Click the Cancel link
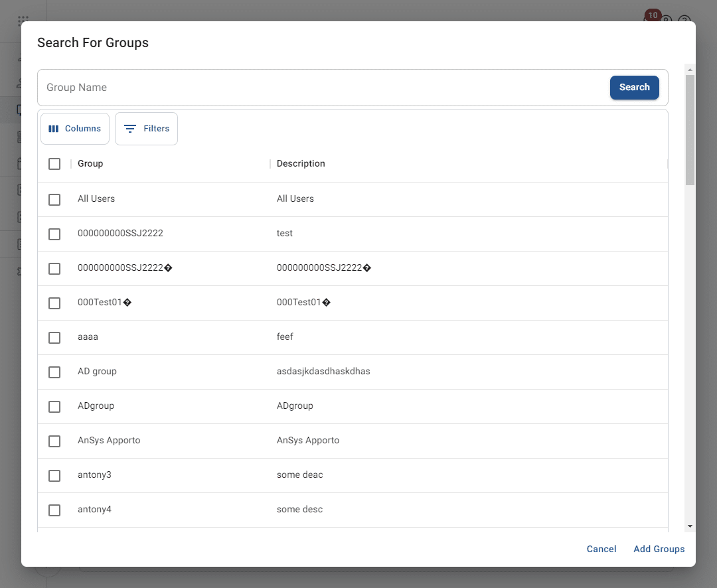This screenshot has height=588, width=717. click(601, 549)
